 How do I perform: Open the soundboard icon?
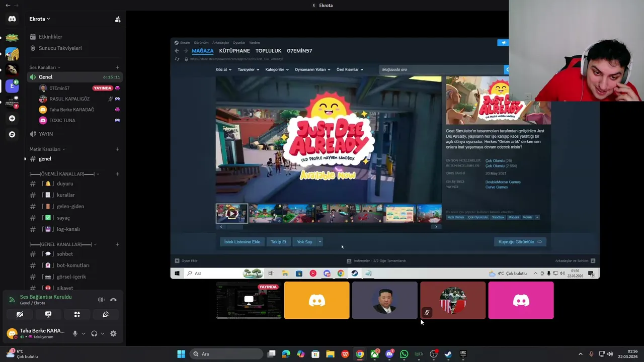tap(106, 314)
